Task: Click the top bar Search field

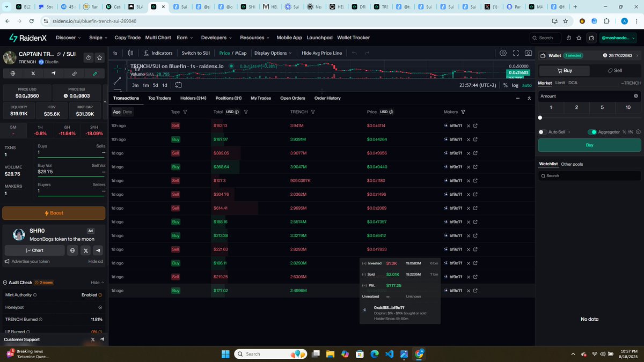Action: [x=545, y=38]
